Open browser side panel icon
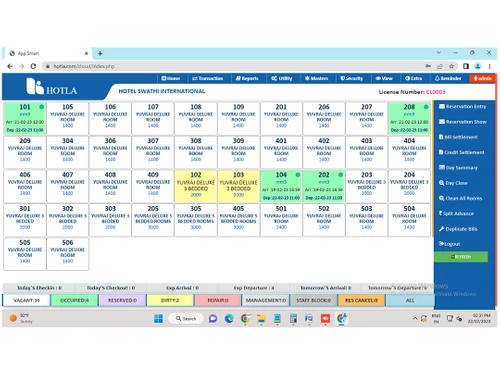 (x=466, y=66)
